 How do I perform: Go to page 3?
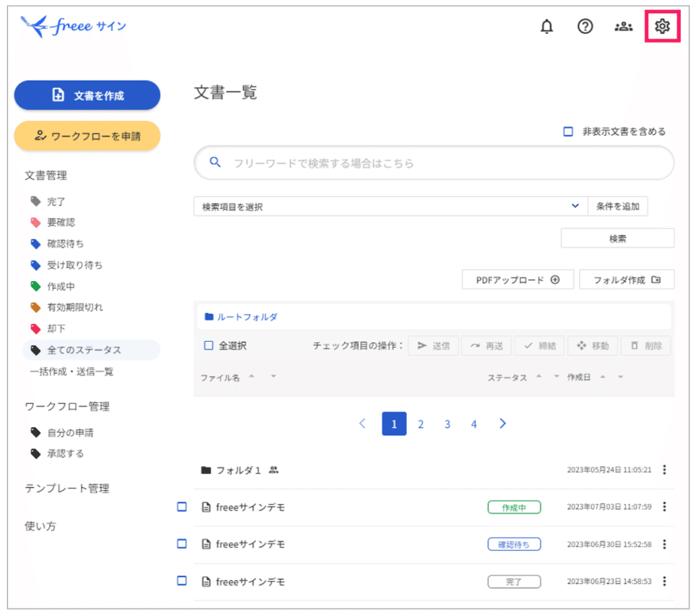[447, 424]
